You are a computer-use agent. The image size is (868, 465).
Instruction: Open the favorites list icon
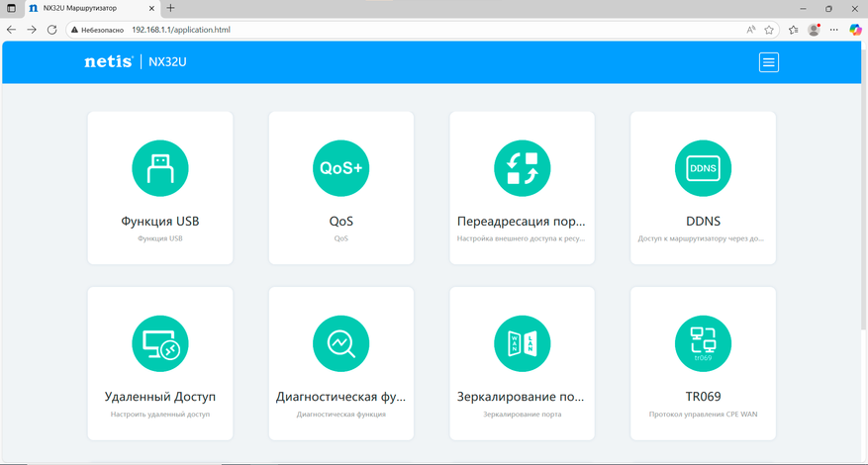(x=793, y=30)
